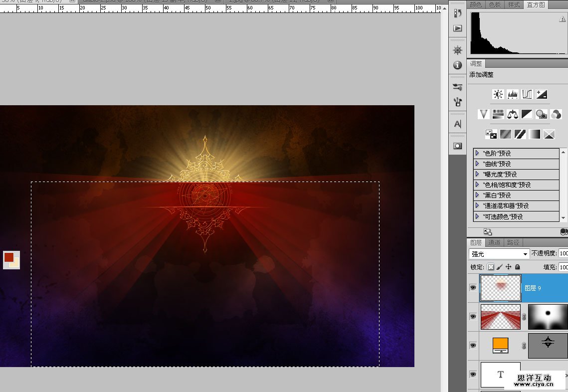Add a Levels adjustment layer
The image size is (568, 392).
tap(513, 94)
